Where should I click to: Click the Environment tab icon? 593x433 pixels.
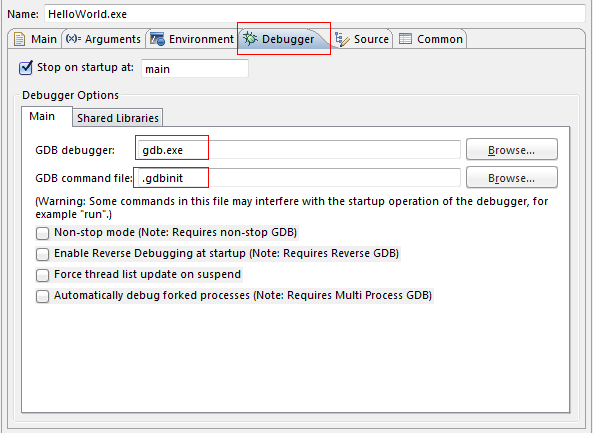(x=157, y=39)
